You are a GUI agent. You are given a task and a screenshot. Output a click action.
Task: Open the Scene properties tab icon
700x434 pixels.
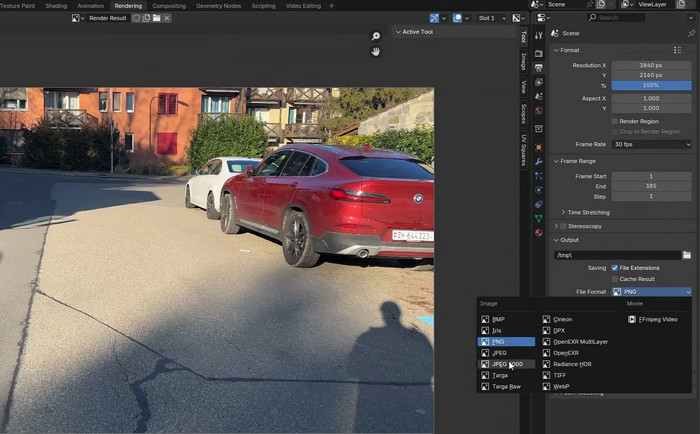coord(539,96)
